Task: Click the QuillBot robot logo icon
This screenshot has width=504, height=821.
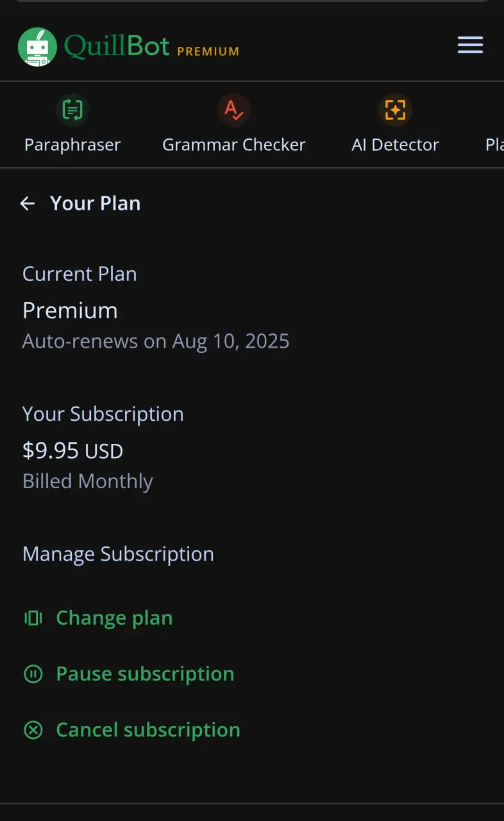Action: click(37, 47)
